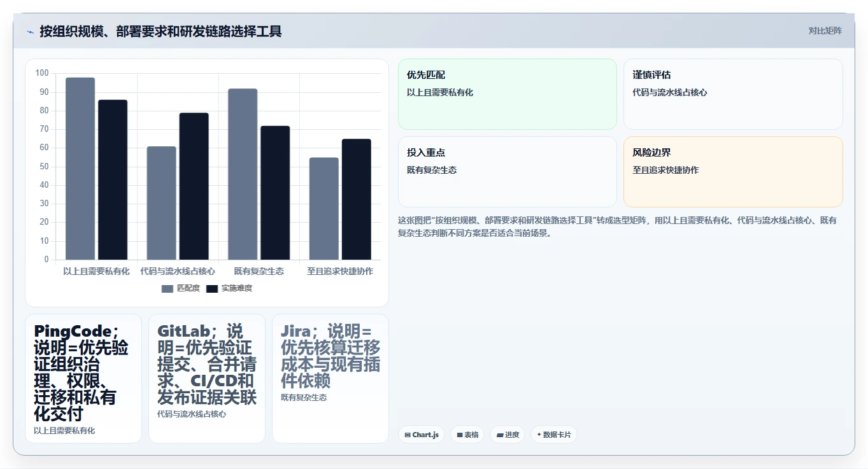
Task: Click the 实施难度 bar for 以上且需要私有化
Action: point(113,179)
